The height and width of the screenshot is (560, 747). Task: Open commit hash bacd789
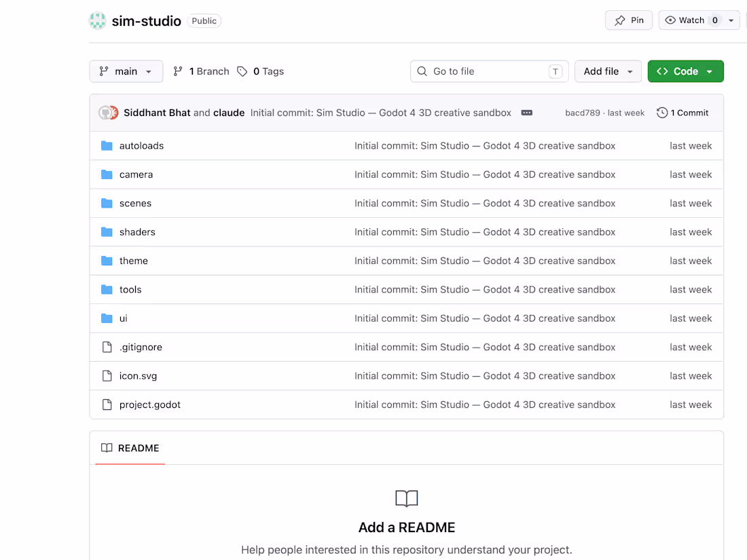tap(582, 113)
